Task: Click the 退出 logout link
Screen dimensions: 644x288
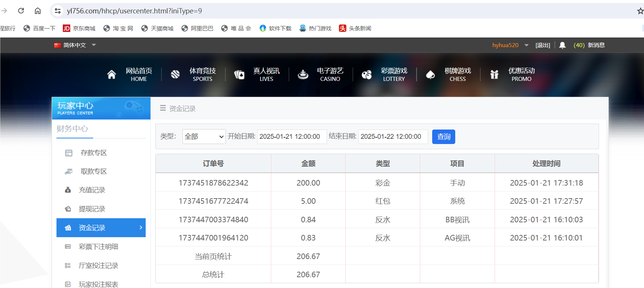Action: 543,45
